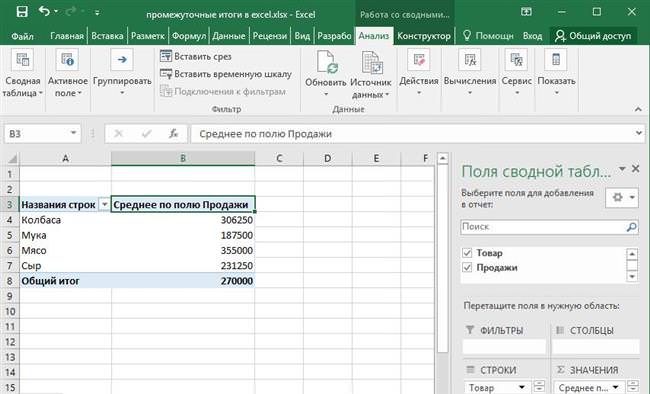The height and width of the screenshot is (394, 650).
Task: Click the Name Box showing B3
Action: coord(36,134)
